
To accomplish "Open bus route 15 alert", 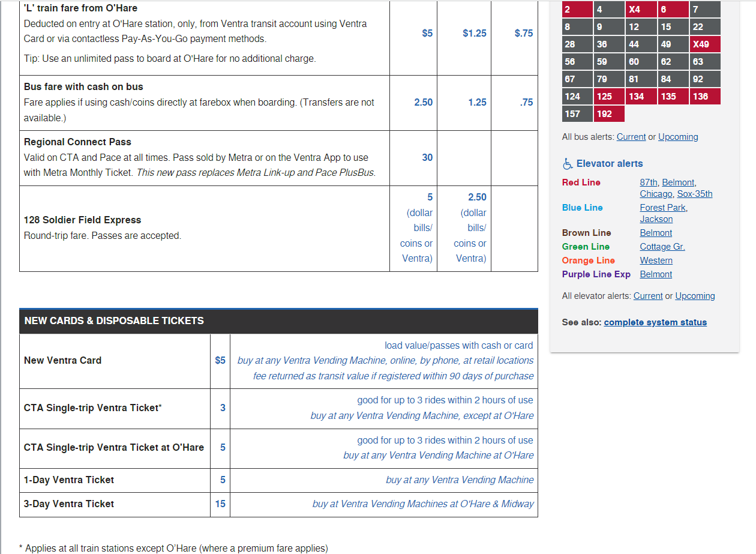I will (673, 27).
